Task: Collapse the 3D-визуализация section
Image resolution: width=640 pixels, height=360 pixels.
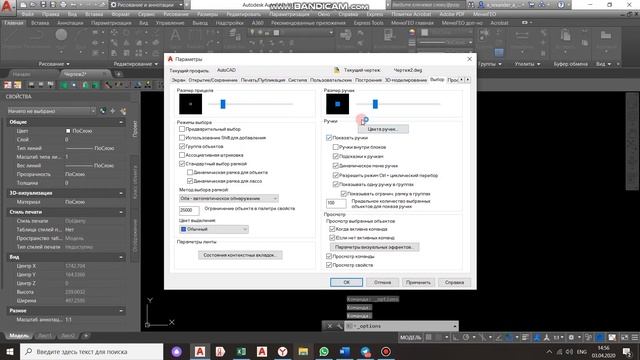Action: (x=121, y=193)
